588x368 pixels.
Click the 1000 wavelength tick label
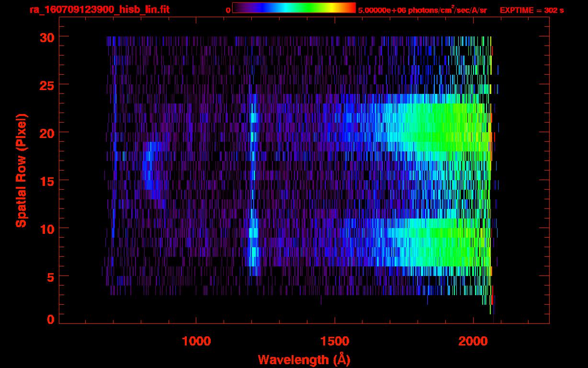pos(196,341)
